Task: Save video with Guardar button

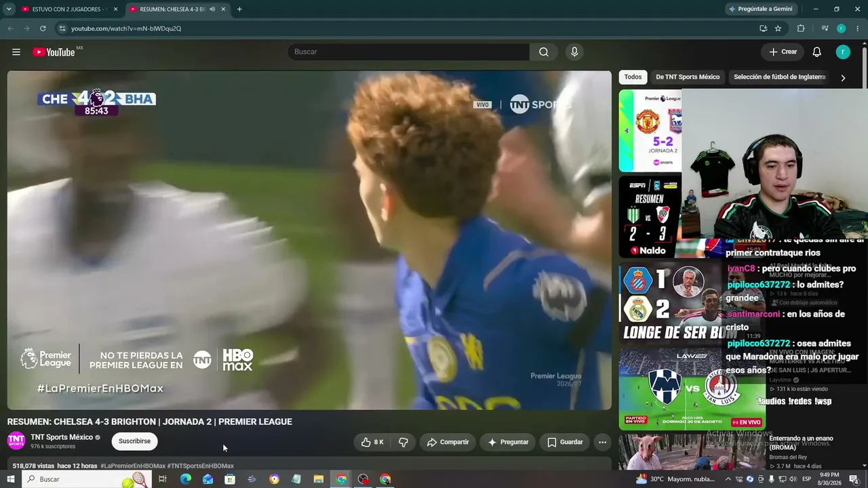Action: click(x=565, y=442)
